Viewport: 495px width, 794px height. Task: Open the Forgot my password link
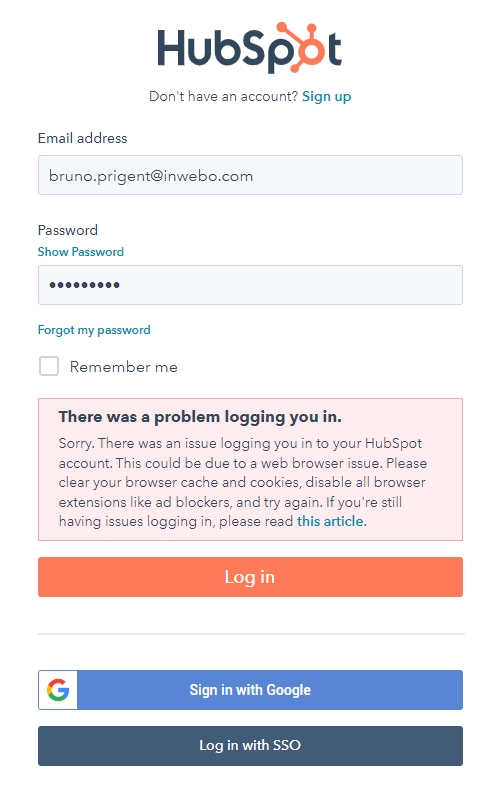click(x=94, y=330)
